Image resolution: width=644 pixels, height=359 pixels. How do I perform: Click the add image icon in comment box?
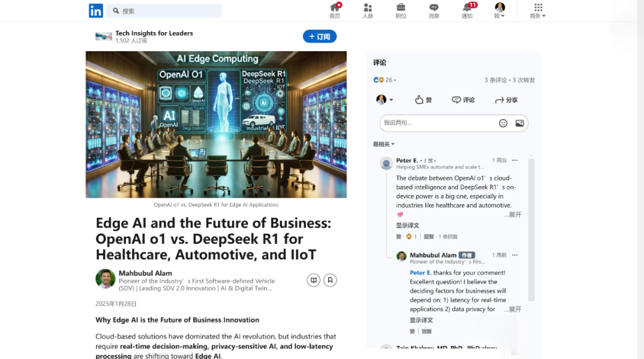click(519, 123)
